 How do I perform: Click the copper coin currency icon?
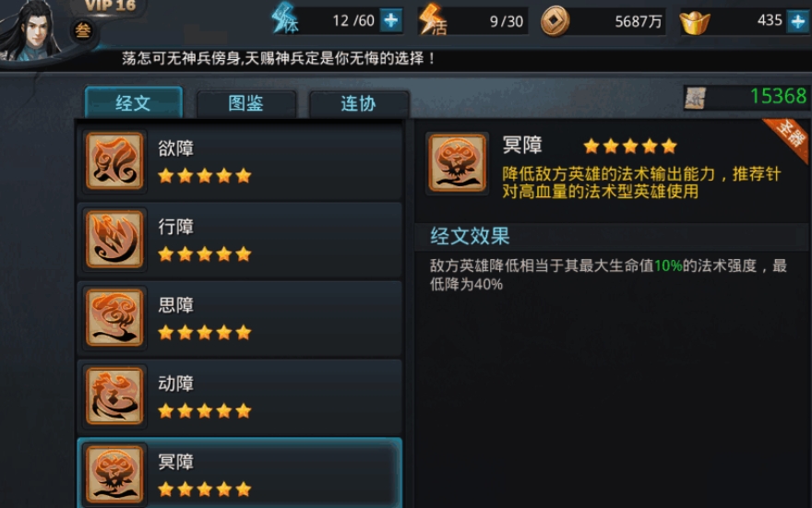[x=555, y=21]
